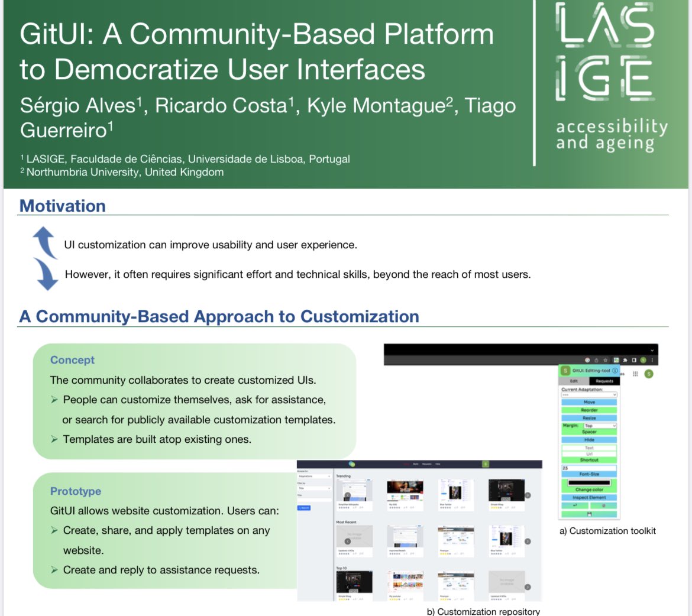Open the Filter by Title dropdown

click(314, 488)
